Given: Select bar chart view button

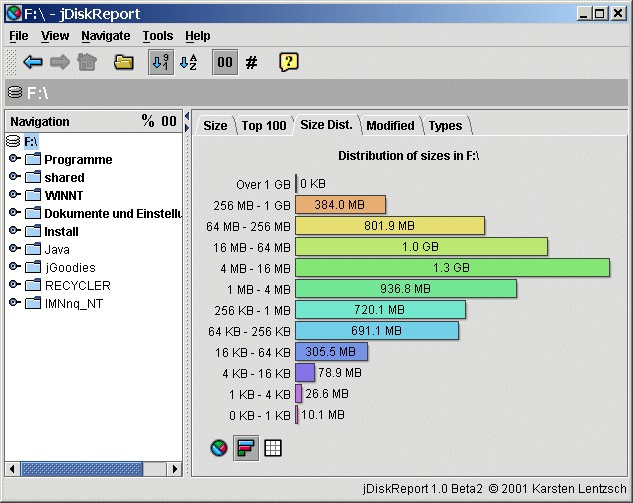Looking at the screenshot, I should point(246,448).
